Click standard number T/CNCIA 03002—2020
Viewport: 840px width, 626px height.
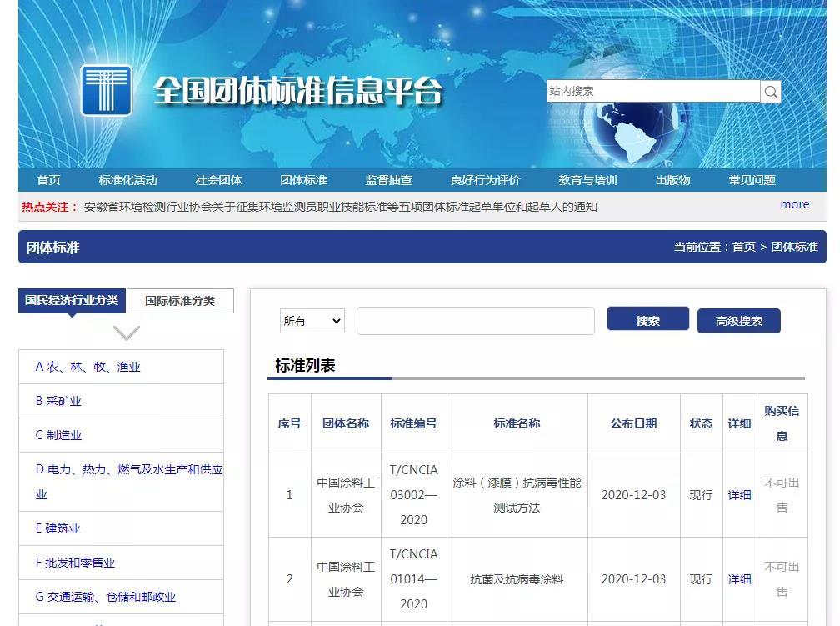413,494
